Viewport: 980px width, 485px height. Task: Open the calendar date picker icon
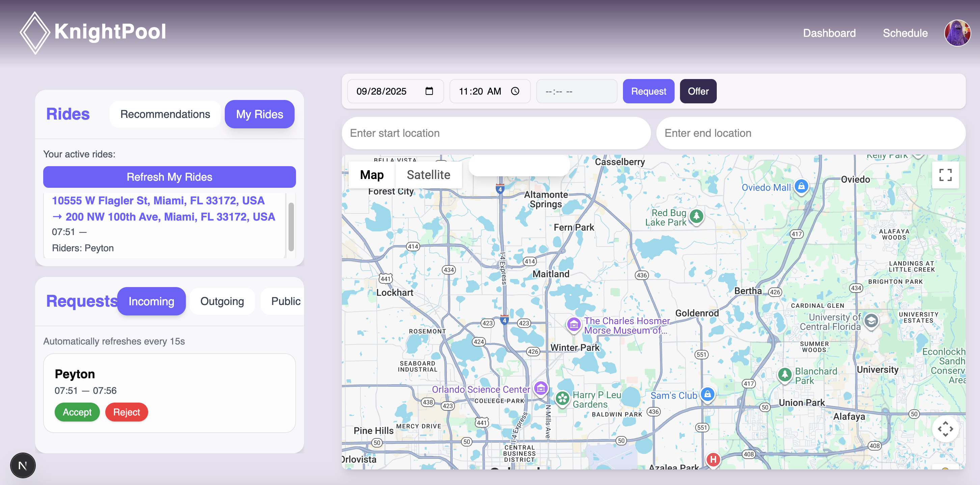pos(429,92)
